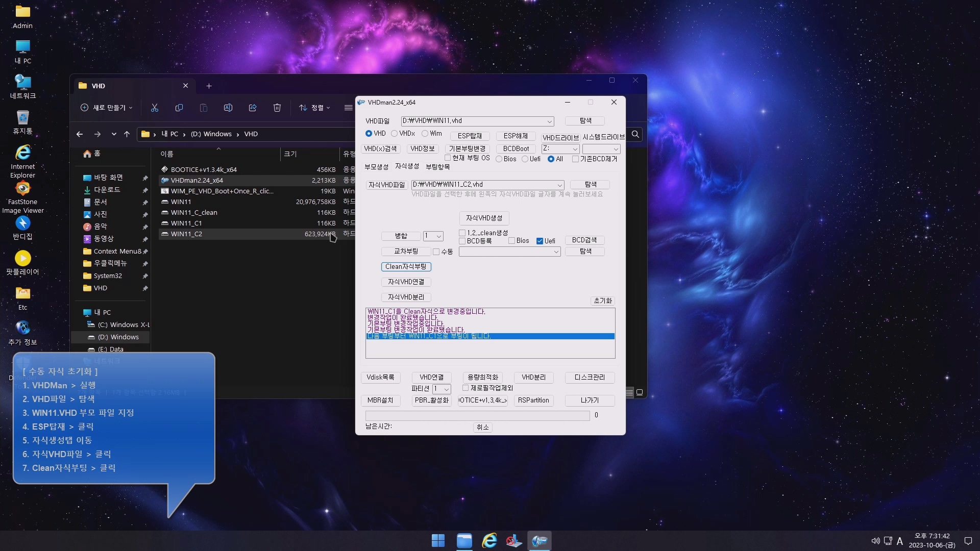Go up one folder level in Explorer
Viewport: 980px width, 551px height.
click(127, 134)
